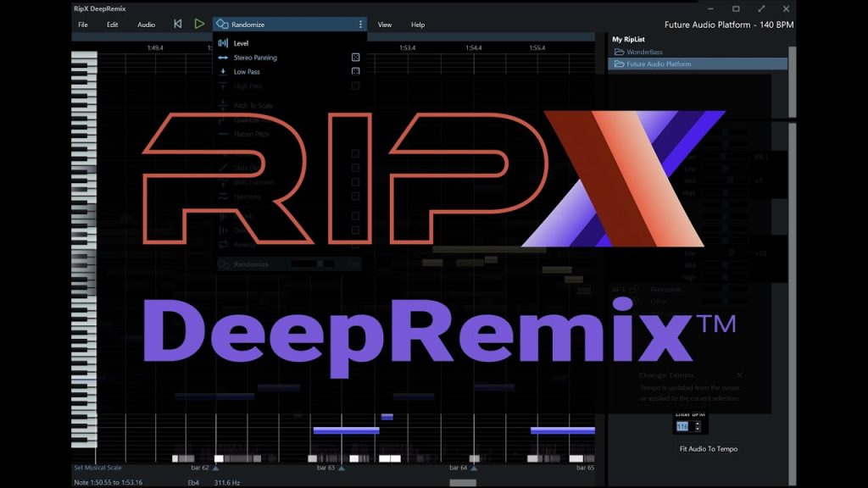868x488 pixels.
Task: Focus the Enter BPM field showing 116
Action: pos(684,427)
